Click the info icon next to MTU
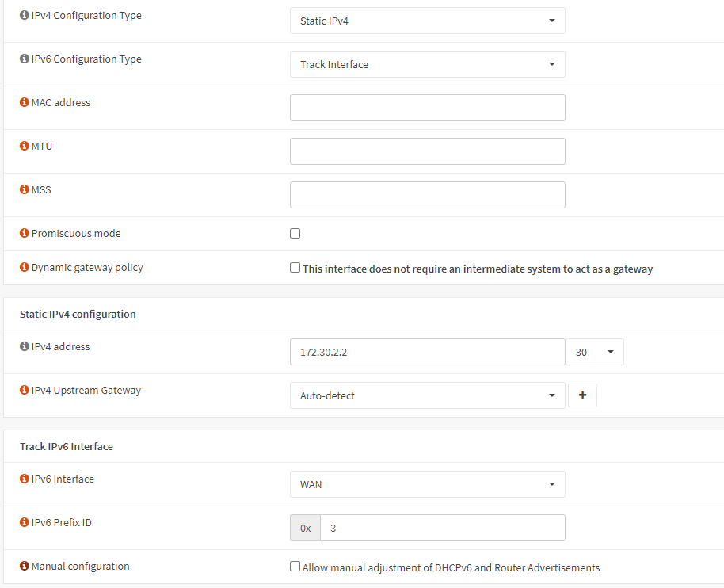The height and width of the screenshot is (588, 724). pyautogui.click(x=25, y=147)
